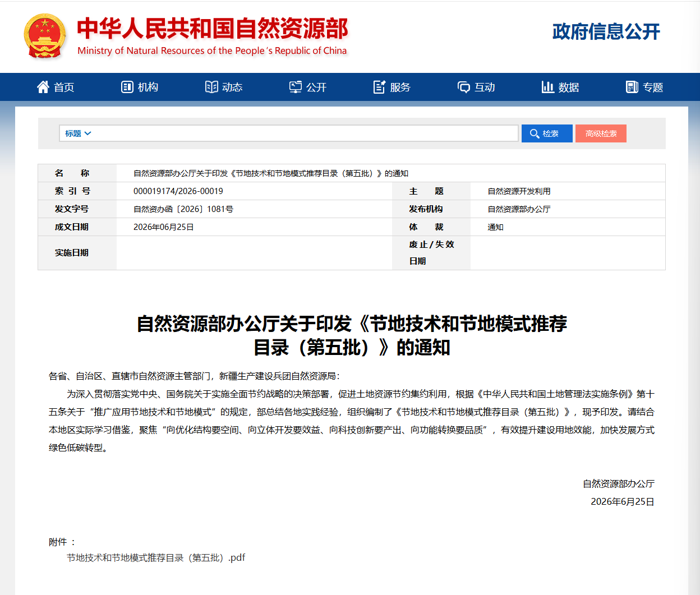
Task: Click the chevron arrow next to 标题
Action: click(x=87, y=133)
